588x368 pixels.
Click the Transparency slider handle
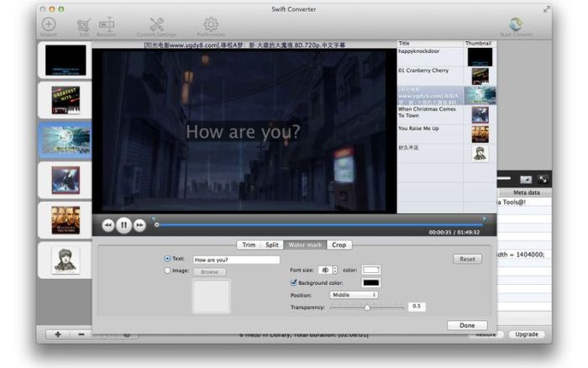click(x=367, y=307)
